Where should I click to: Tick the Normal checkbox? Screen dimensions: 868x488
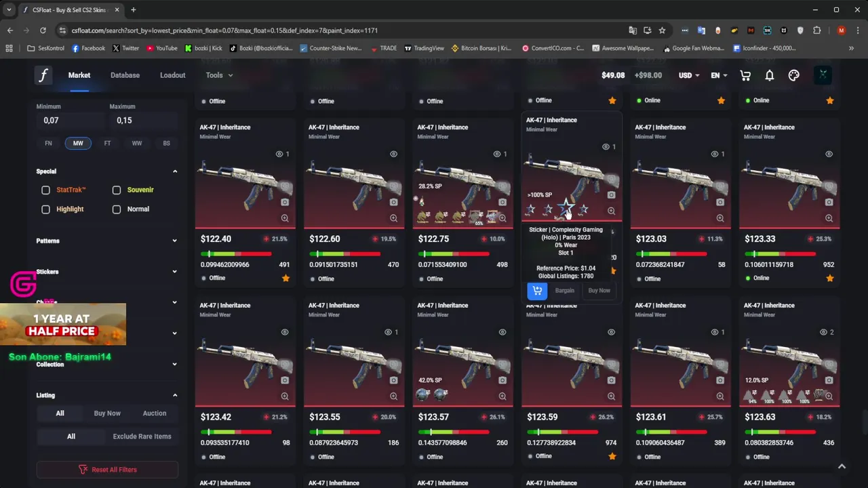117,209
